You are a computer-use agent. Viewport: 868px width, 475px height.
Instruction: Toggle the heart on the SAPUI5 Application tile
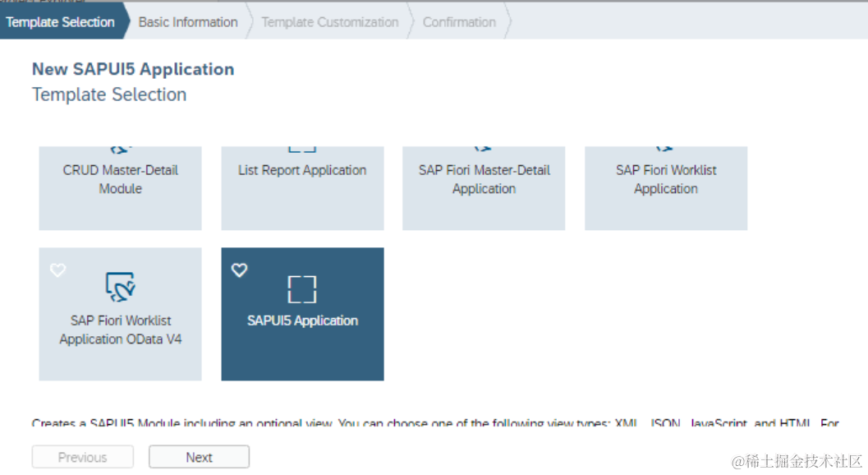[x=239, y=270]
